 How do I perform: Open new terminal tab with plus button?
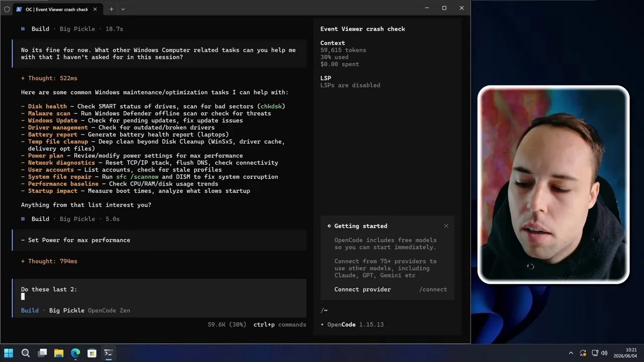(x=111, y=9)
